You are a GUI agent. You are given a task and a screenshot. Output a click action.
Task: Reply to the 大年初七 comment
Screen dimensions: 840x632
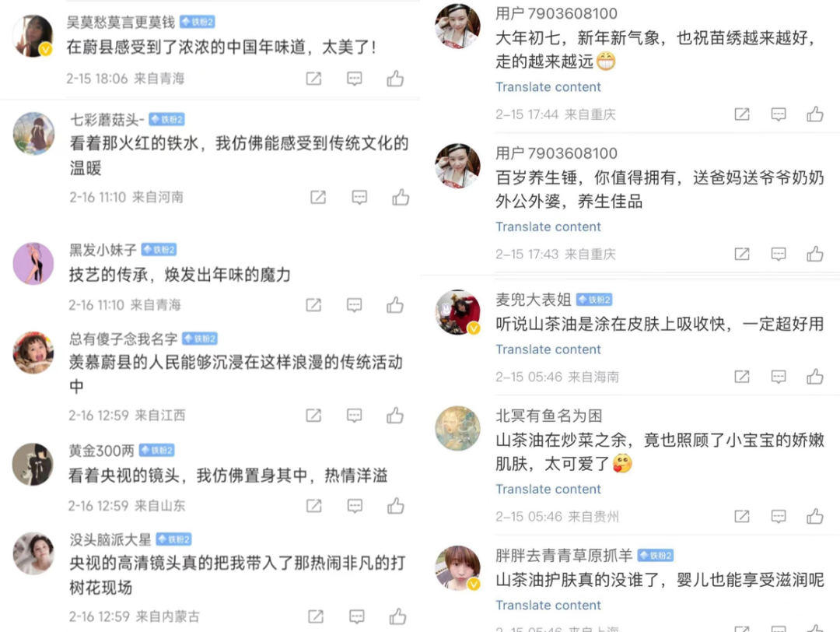779,114
